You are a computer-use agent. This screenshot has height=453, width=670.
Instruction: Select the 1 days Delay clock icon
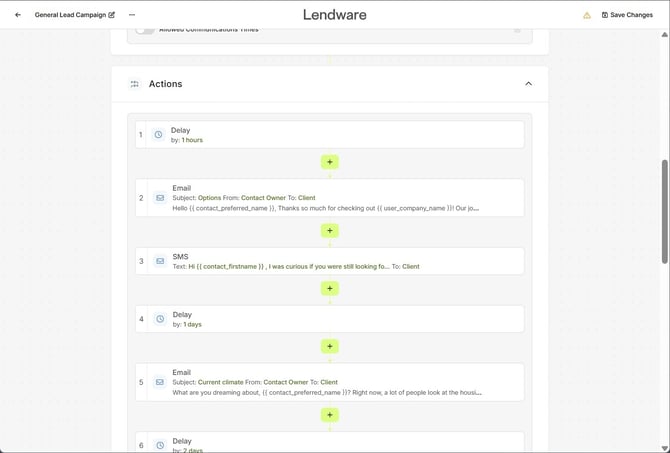160,319
